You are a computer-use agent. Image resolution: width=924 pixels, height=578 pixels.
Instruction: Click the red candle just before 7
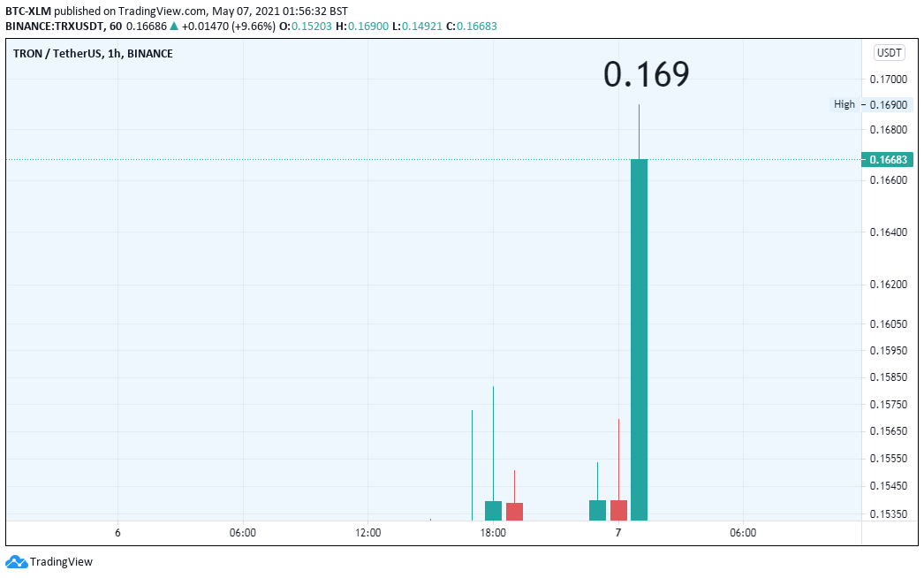618,510
